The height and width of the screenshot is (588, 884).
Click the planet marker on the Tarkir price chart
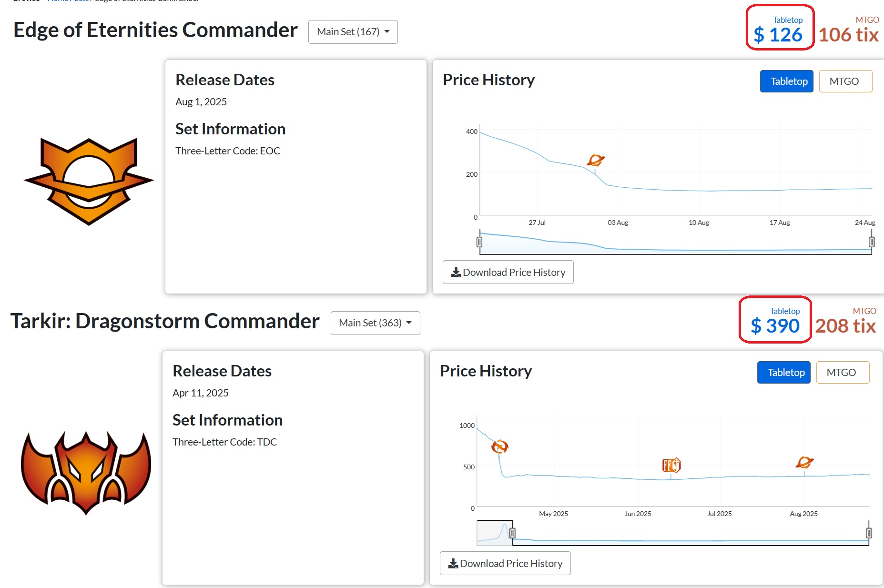pyautogui.click(x=804, y=462)
